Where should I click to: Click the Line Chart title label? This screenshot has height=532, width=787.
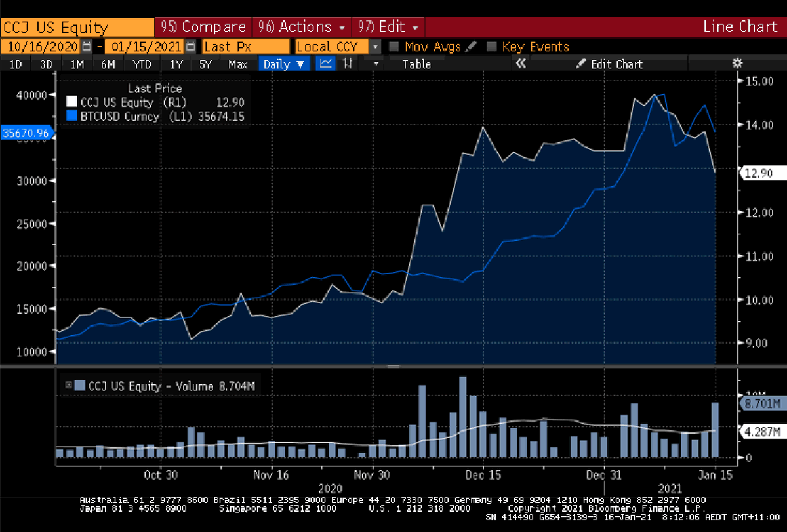[x=740, y=27]
